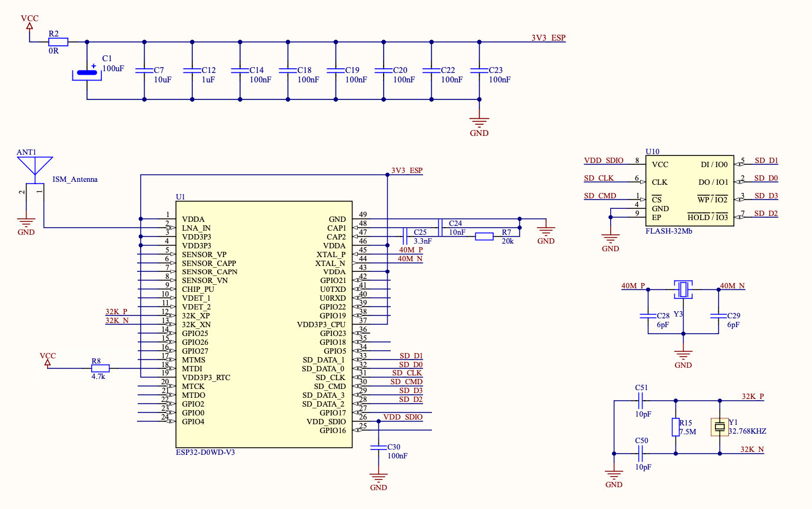Image resolution: width=812 pixels, height=509 pixels.
Task: Click the HOLD / IO3 pin label on U10
Action: click(x=708, y=218)
